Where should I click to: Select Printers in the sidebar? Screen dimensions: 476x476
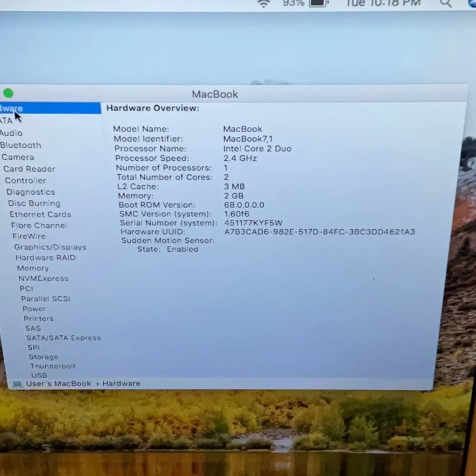pos(39,318)
